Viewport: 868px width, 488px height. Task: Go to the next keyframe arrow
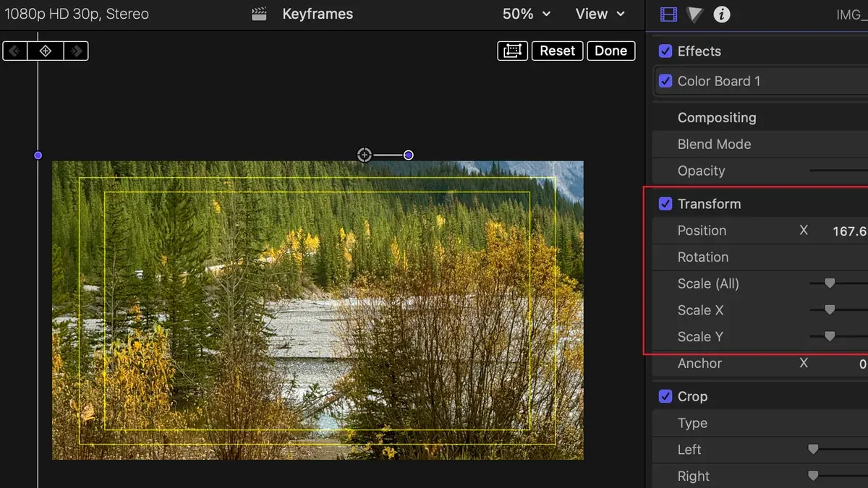pyautogui.click(x=76, y=51)
